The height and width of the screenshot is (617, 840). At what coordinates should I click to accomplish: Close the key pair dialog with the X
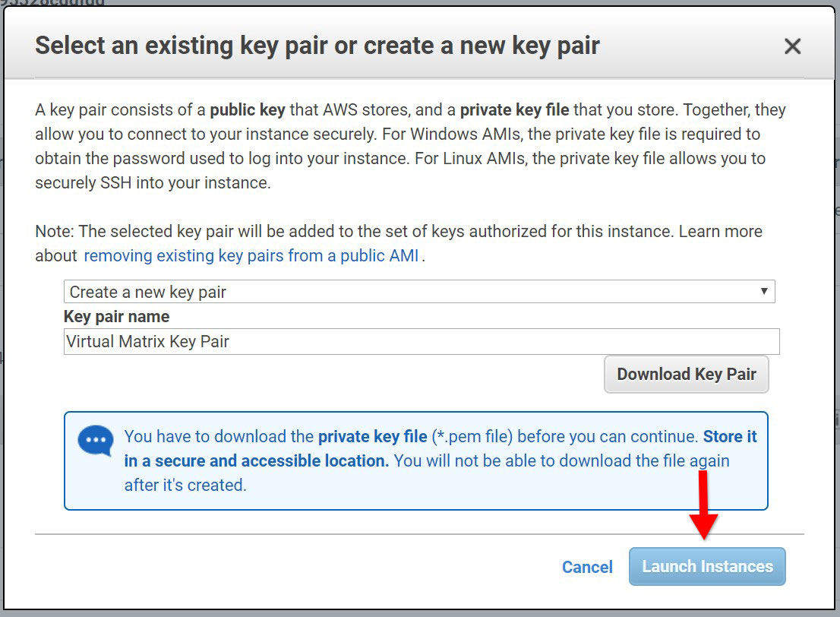tap(792, 46)
